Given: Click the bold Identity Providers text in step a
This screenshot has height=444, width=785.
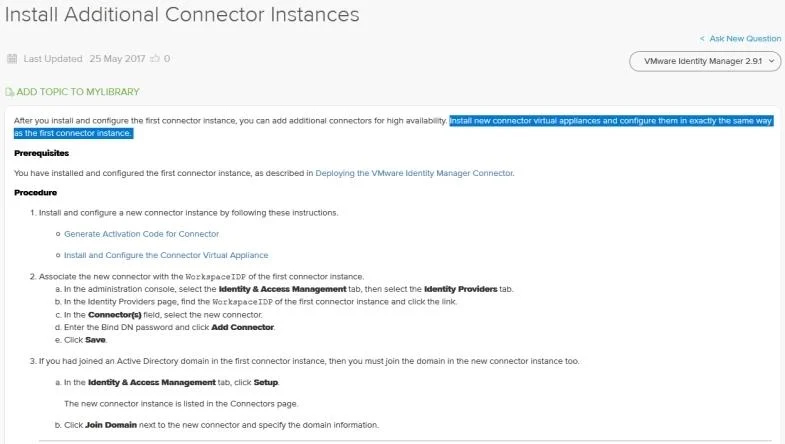Looking at the screenshot, I should pos(461,289).
